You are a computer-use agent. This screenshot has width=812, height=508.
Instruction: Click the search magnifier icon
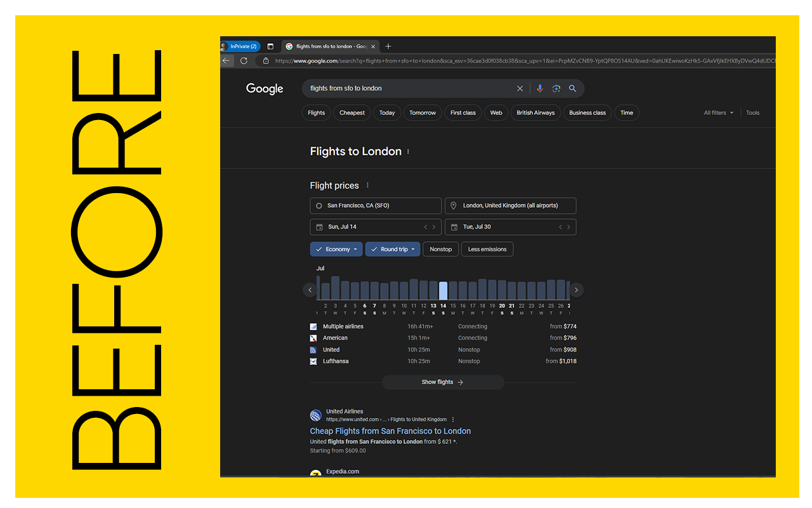[x=572, y=88]
